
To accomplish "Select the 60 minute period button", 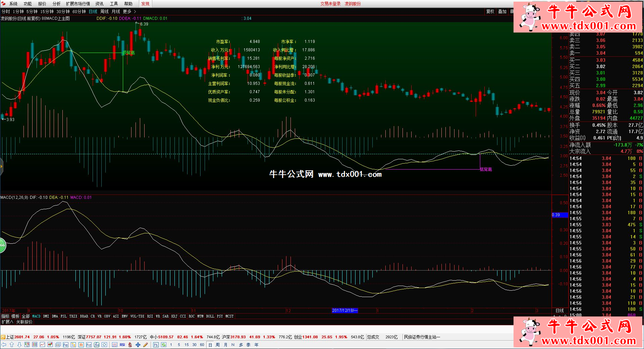I will tap(202, 345).
